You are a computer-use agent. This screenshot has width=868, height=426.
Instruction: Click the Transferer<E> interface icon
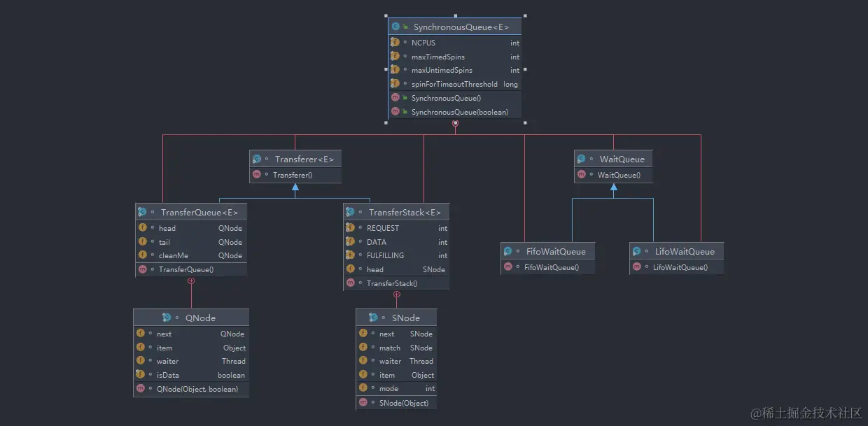click(257, 159)
